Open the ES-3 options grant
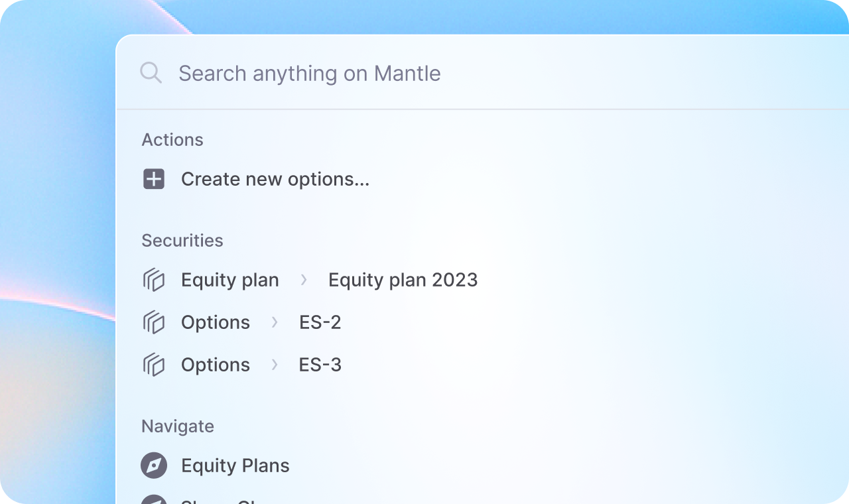The image size is (849, 504). click(320, 365)
